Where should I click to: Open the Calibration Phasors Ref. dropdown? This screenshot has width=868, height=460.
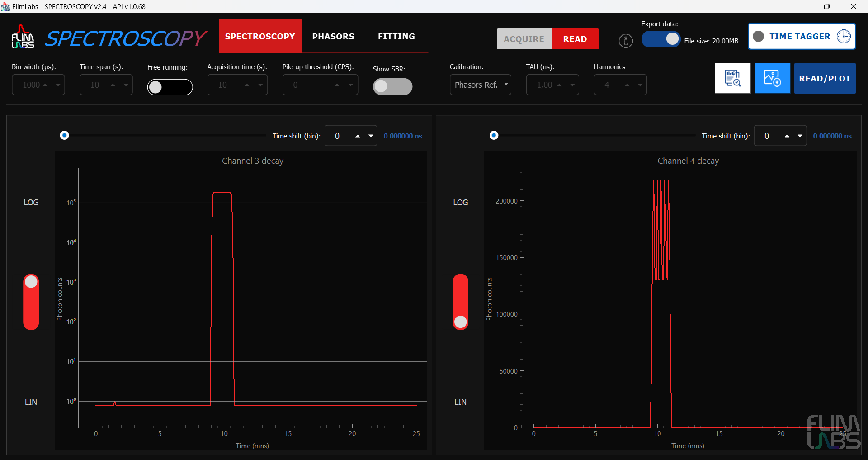tap(480, 85)
